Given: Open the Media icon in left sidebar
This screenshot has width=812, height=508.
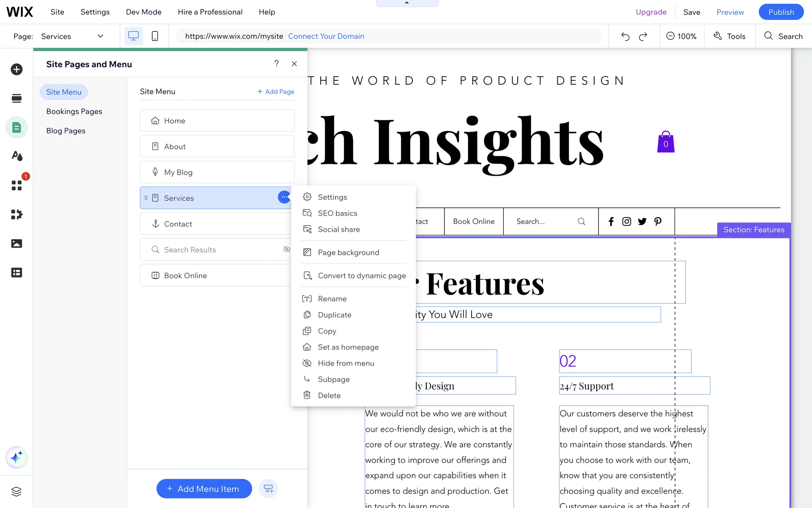Looking at the screenshot, I should pos(16,243).
